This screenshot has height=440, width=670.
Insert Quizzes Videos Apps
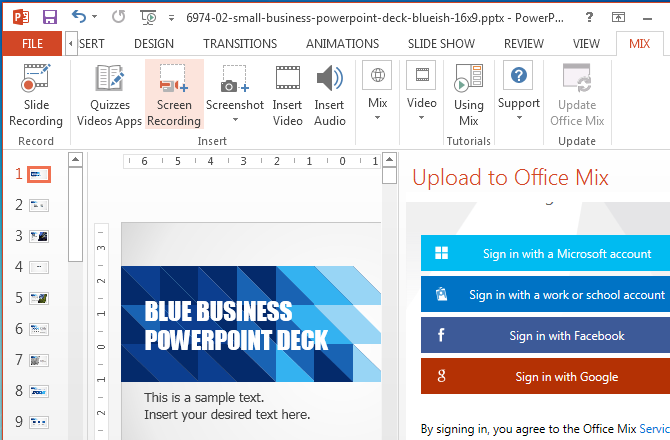(x=109, y=96)
